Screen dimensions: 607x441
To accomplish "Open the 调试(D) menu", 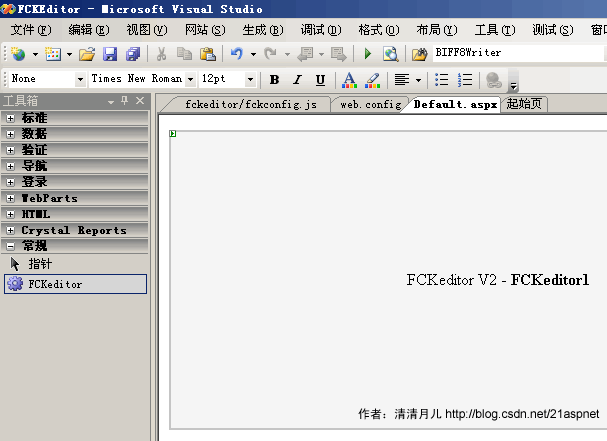I will coord(321,30).
